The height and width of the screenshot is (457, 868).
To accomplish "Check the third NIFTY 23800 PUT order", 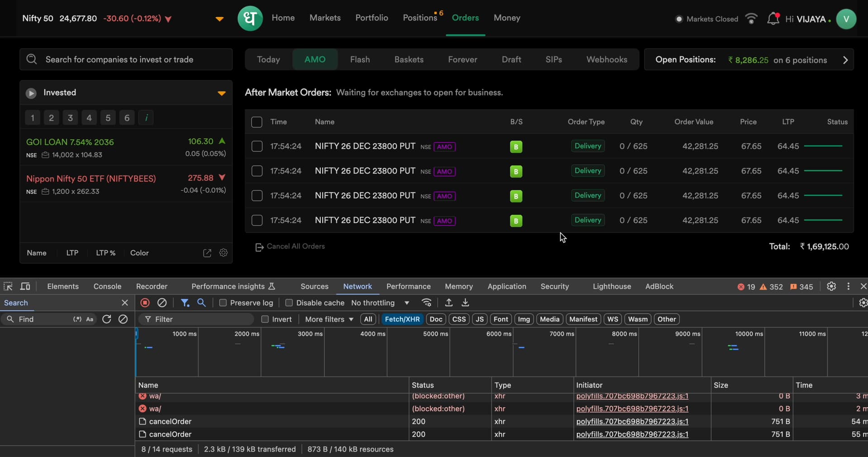I will 257,195.
